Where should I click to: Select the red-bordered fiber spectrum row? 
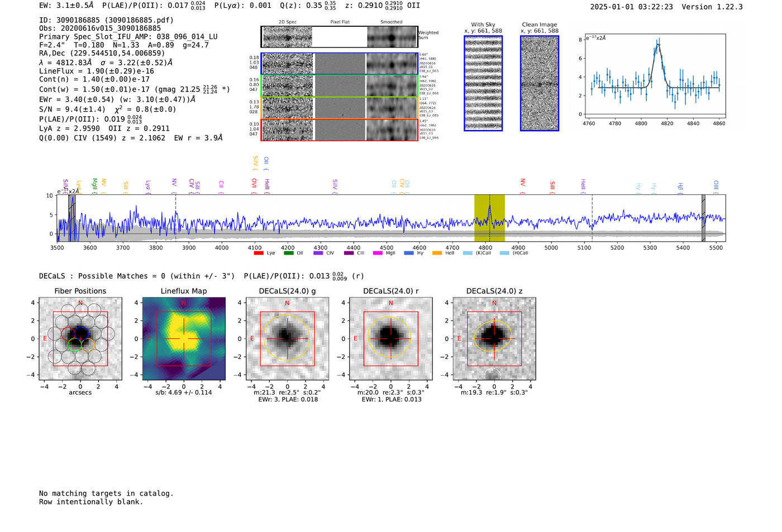pyautogui.click(x=340, y=130)
